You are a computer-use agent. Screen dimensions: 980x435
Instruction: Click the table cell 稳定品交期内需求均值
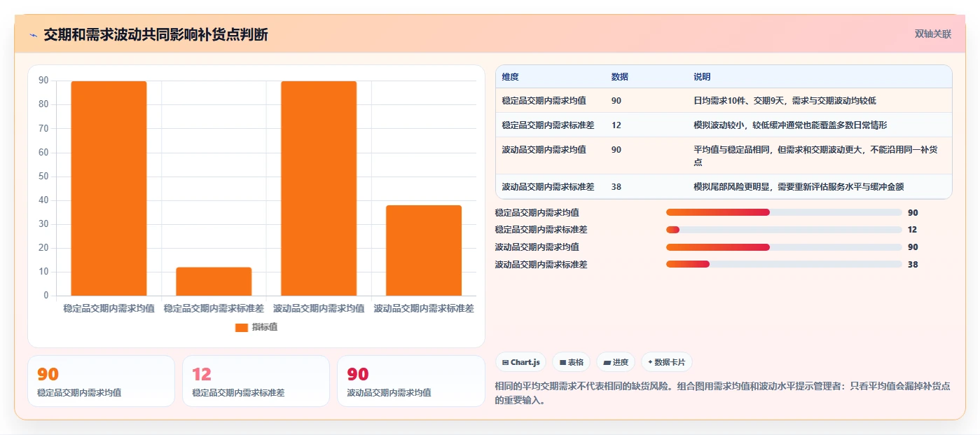click(x=544, y=101)
